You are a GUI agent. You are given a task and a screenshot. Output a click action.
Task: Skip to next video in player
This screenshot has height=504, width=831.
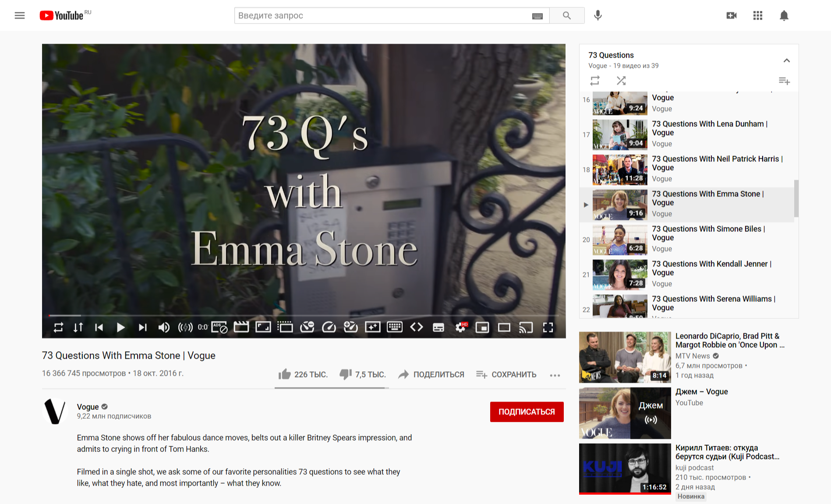point(142,328)
